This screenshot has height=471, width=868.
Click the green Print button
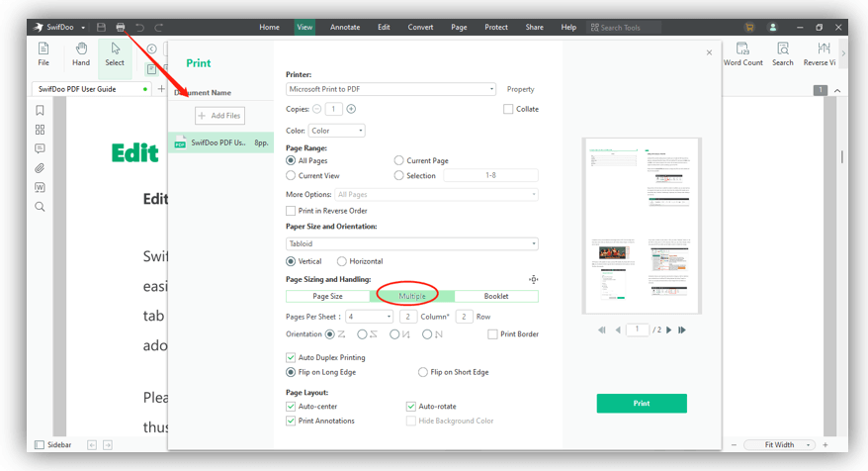642,404
